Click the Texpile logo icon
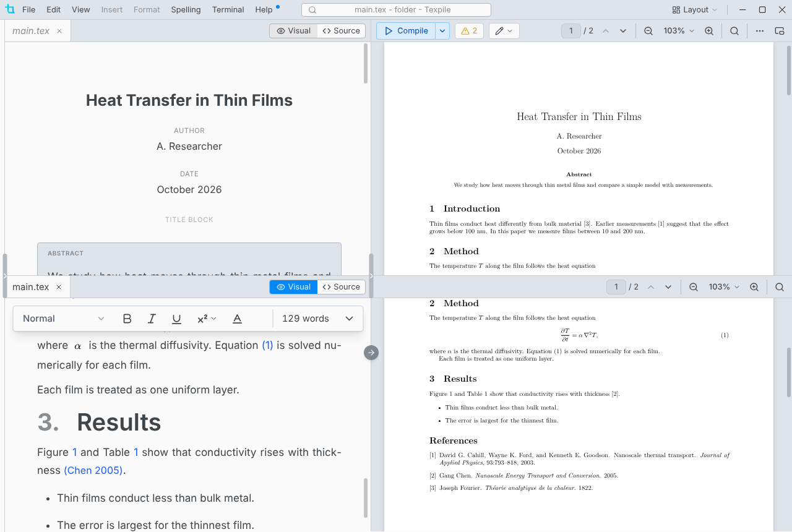The width and height of the screenshot is (792, 532). coord(9,9)
